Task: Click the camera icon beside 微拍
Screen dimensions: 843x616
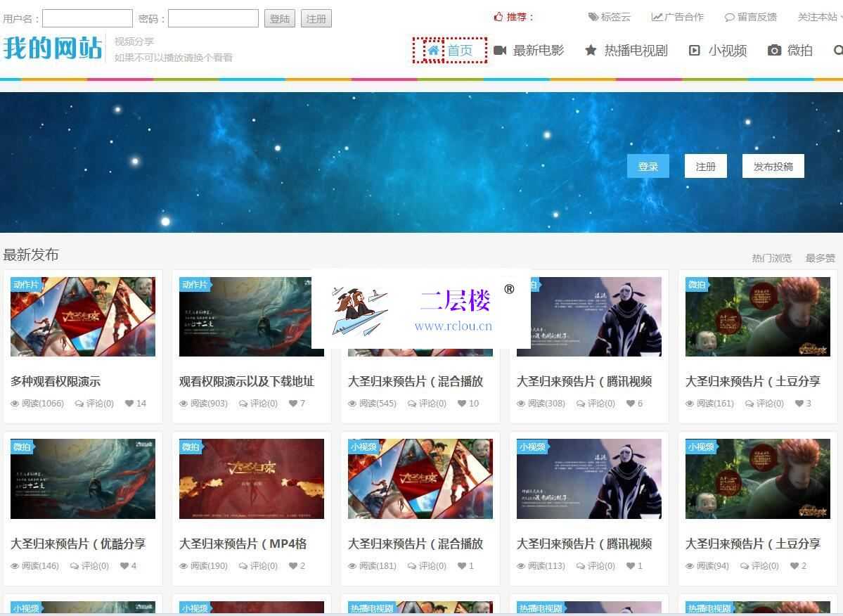Action: tap(773, 50)
